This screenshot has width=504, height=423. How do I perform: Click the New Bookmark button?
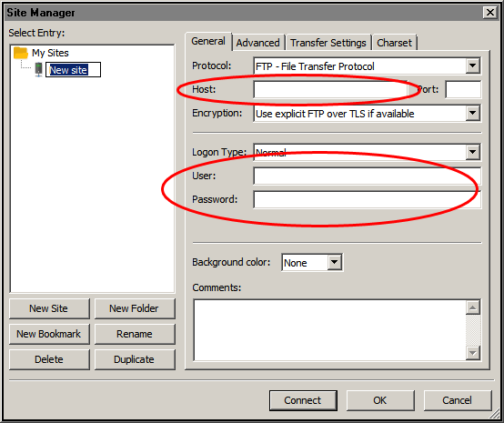pyautogui.click(x=49, y=334)
